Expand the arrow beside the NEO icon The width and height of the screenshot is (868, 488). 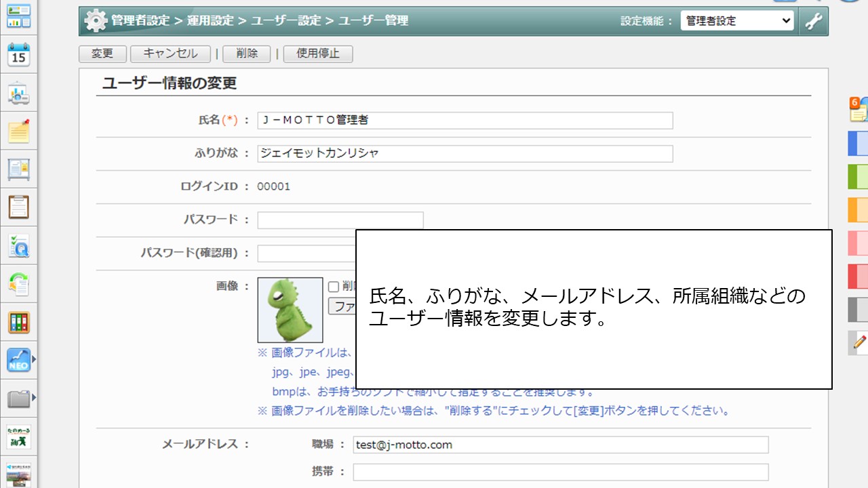[x=34, y=359]
